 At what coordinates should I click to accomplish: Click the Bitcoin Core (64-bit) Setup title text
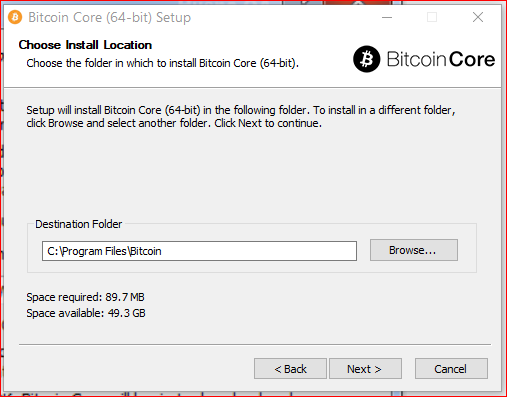(110, 17)
